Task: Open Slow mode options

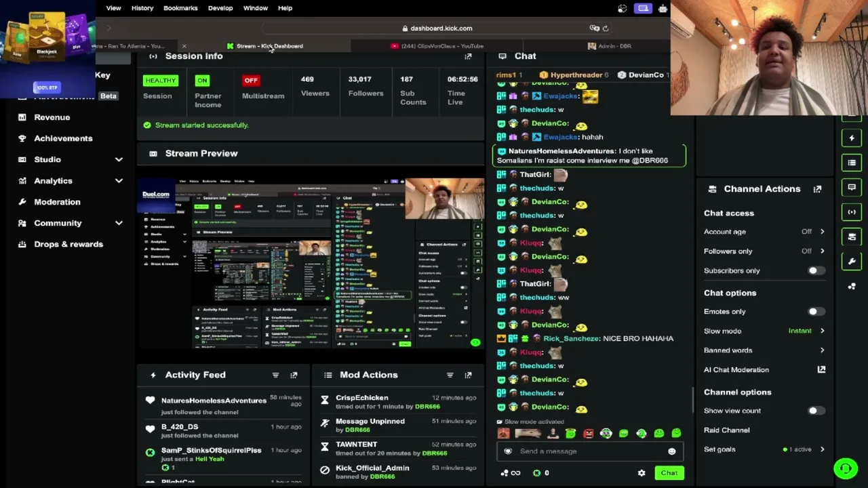Action: 822,331
